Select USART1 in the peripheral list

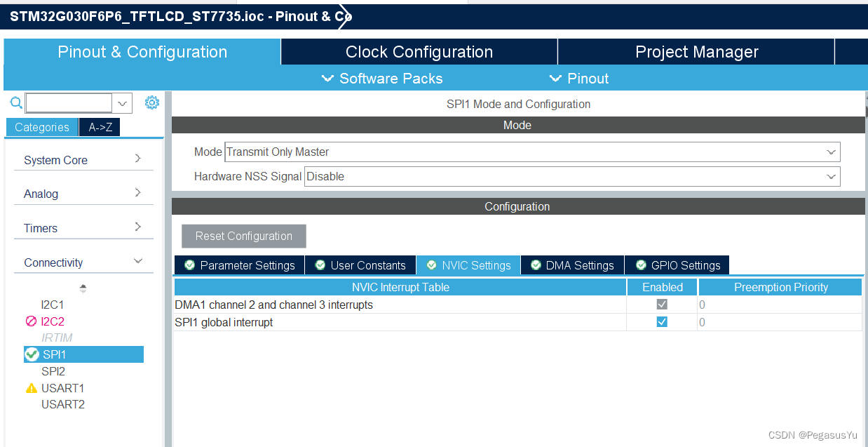pyautogui.click(x=62, y=388)
